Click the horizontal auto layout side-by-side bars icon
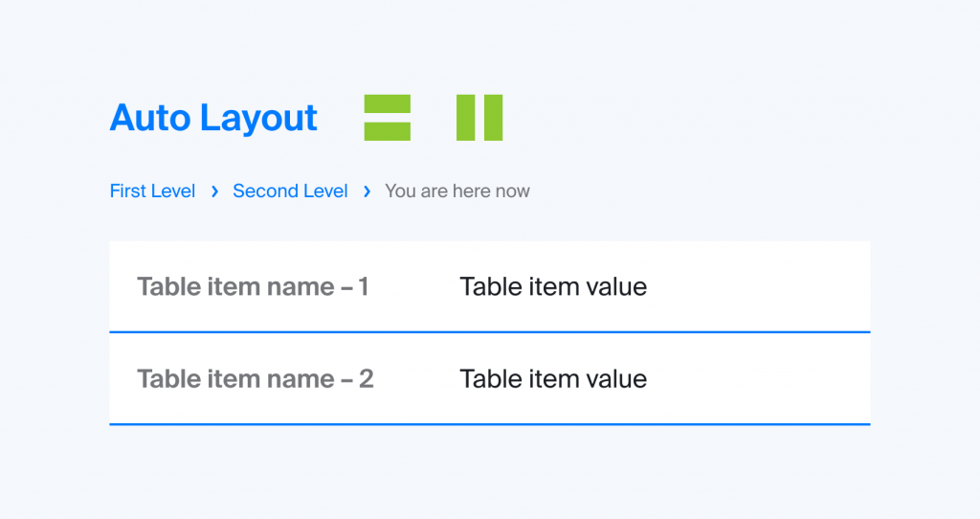Image resolution: width=980 pixels, height=519 pixels. (x=479, y=118)
